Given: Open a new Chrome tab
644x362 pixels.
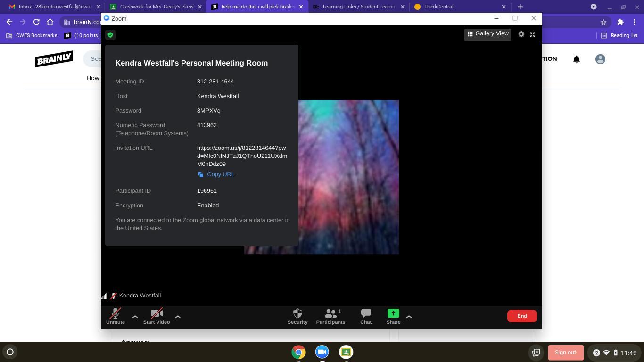Looking at the screenshot, I should tap(520, 7).
